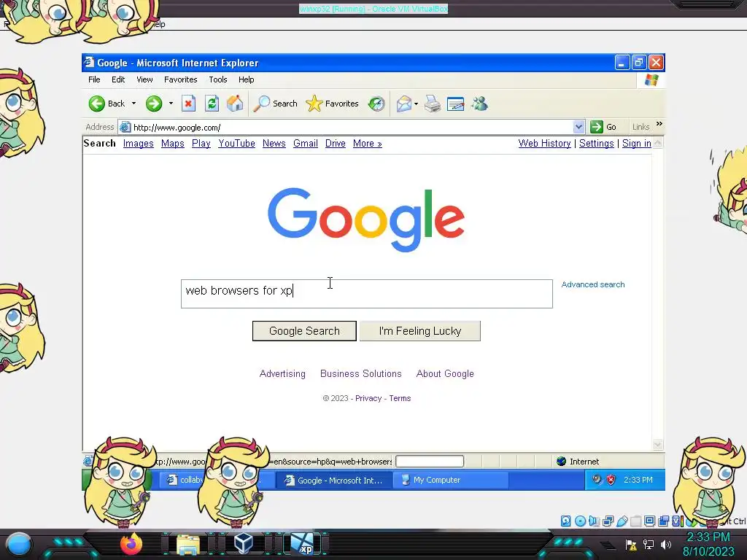Open the Help menu in Internet Explorer
This screenshot has height=560, width=747.
[x=247, y=79]
